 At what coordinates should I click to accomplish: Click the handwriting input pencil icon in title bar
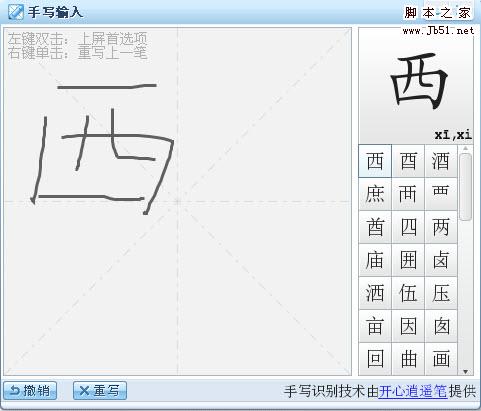(15, 12)
